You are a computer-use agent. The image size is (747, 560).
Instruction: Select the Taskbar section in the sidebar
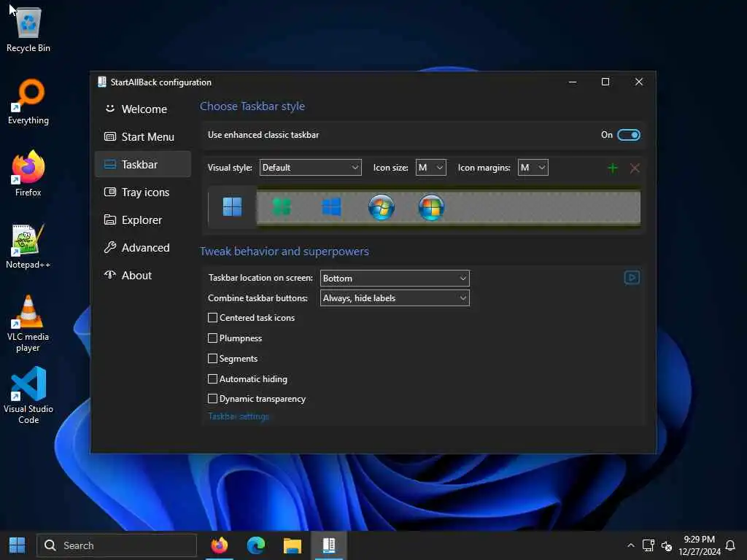click(143, 164)
